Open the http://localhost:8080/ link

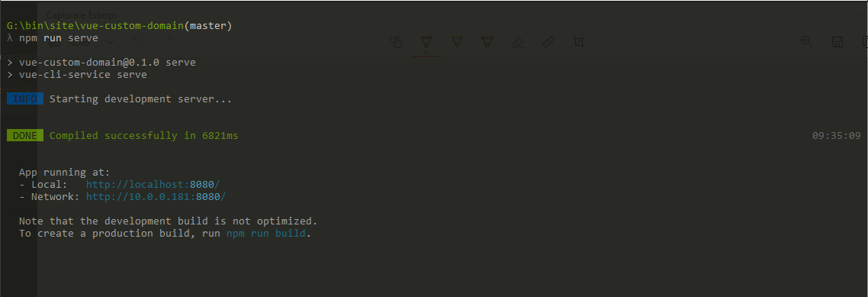(x=153, y=185)
